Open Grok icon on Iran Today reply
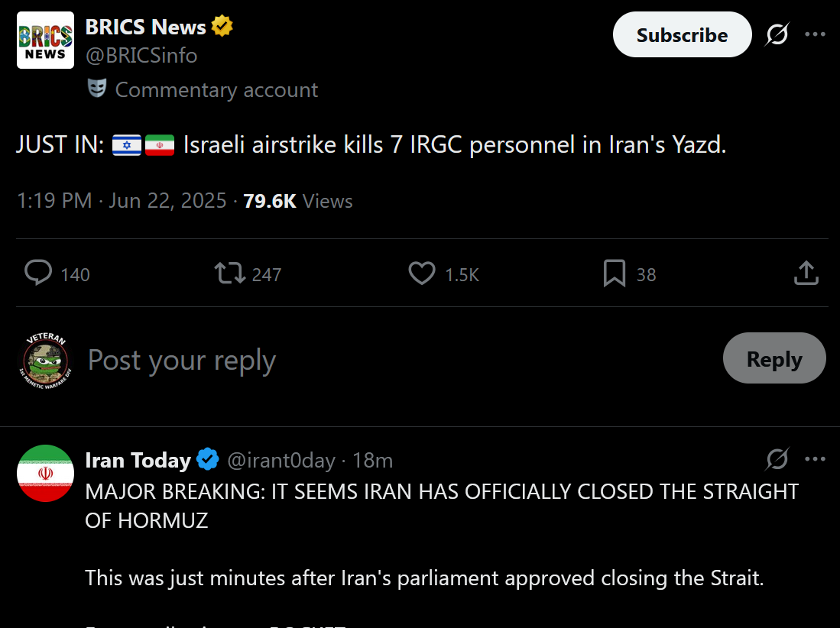The width and height of the screenshot is (840, 628). [x=777, y=459]
